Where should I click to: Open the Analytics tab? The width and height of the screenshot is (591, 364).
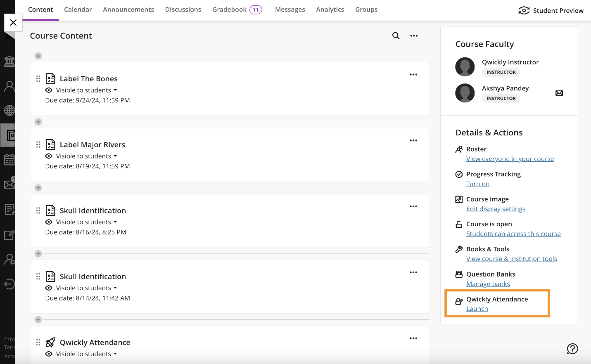click(330, 9)
